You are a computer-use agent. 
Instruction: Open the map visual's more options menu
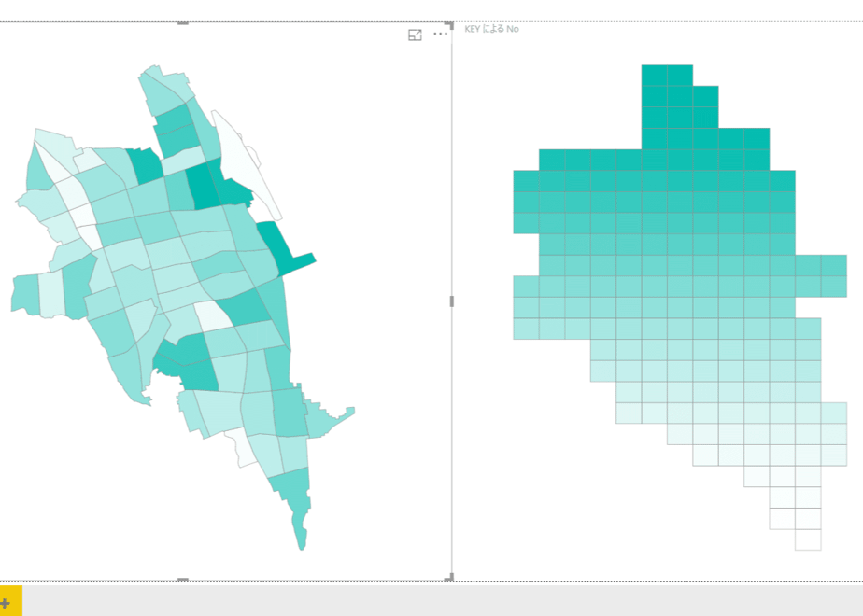[440, 35]
